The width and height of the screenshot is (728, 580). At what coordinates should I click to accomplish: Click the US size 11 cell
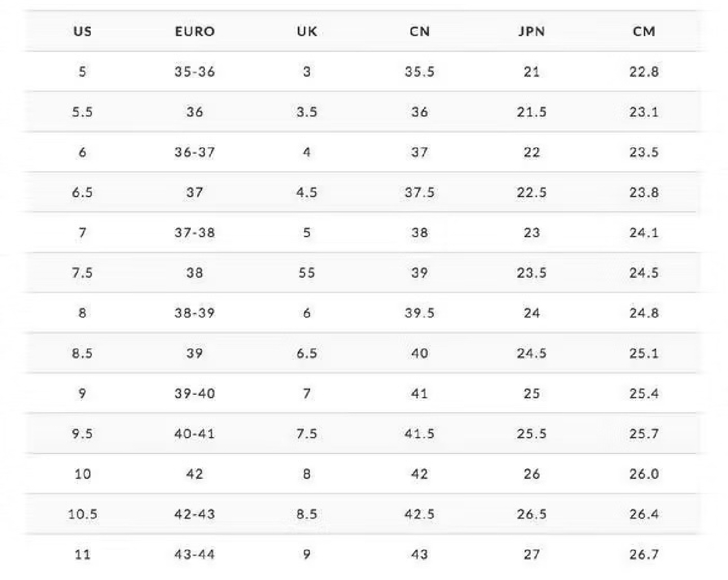point(82,555)
